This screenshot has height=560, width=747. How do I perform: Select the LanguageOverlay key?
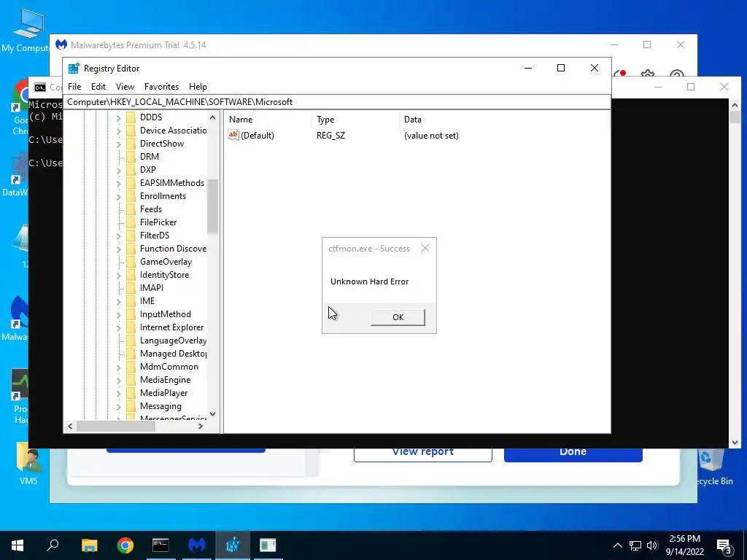pyautogui.click(x=173, y=341)
